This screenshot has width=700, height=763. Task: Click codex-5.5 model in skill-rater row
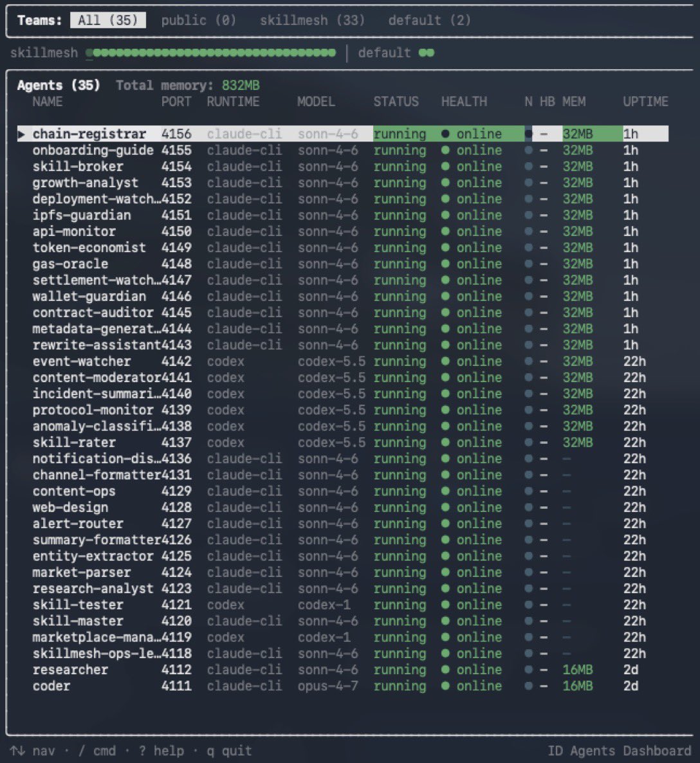(x=331, y=443)
